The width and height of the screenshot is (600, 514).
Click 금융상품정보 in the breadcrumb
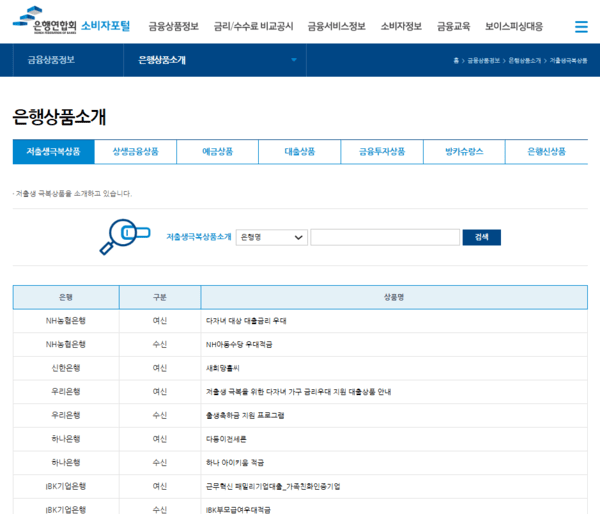484,60
